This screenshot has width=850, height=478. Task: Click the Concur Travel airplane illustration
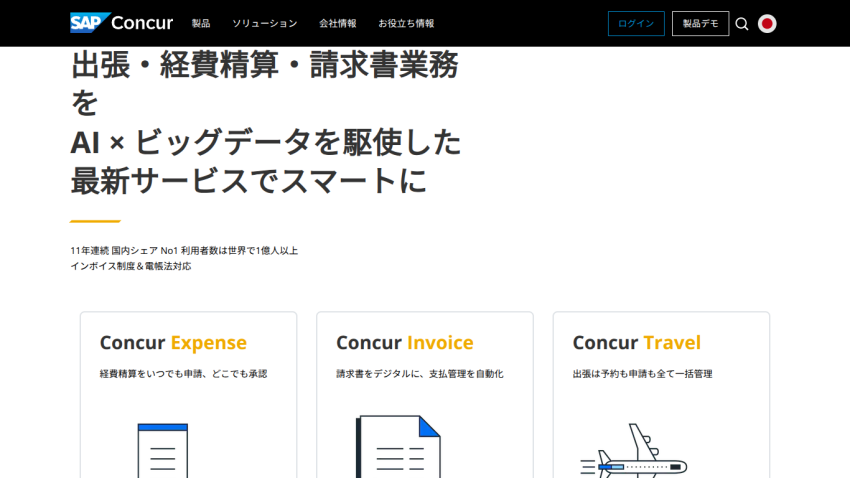tap(634, 450)
